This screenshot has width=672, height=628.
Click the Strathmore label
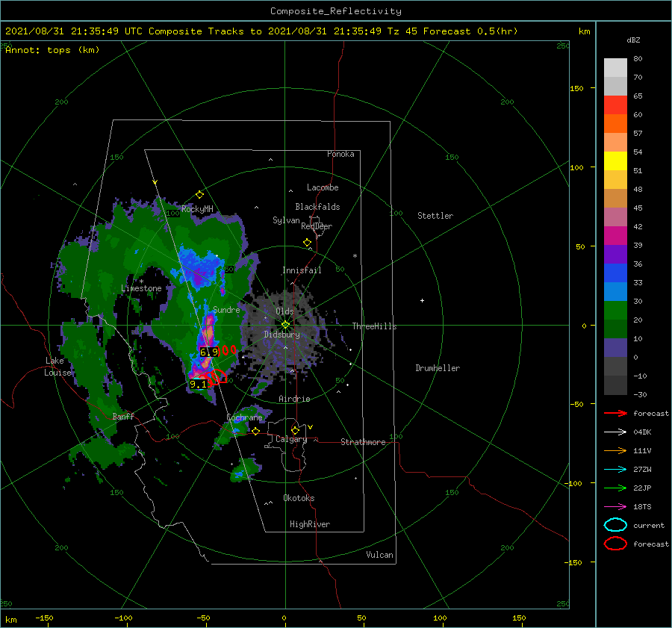(363, 442)
